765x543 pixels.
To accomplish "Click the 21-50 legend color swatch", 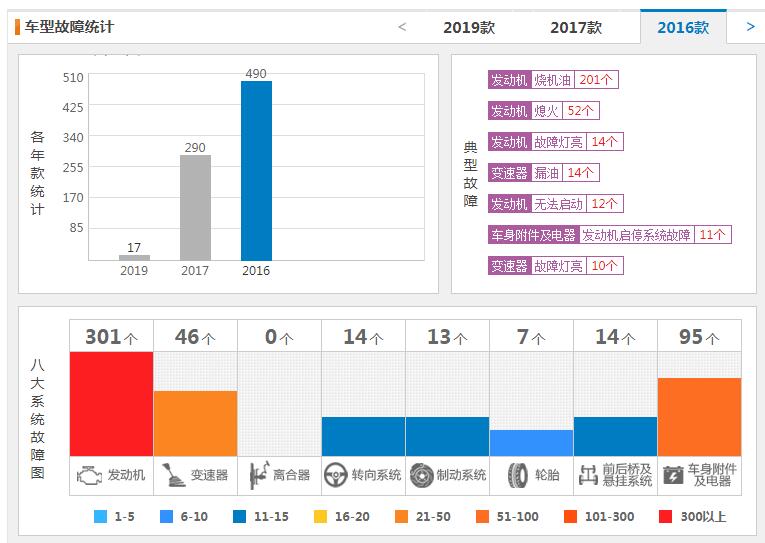I will coord(402,516).
